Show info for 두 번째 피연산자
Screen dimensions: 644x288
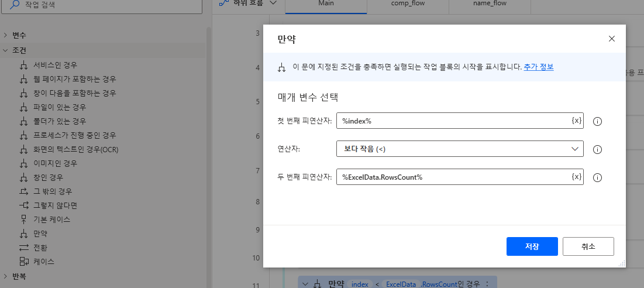tap(598, 177)
